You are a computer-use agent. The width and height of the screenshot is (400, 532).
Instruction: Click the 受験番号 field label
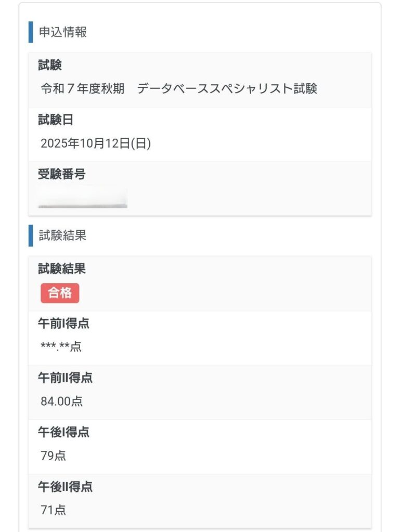tap(62, 175)
